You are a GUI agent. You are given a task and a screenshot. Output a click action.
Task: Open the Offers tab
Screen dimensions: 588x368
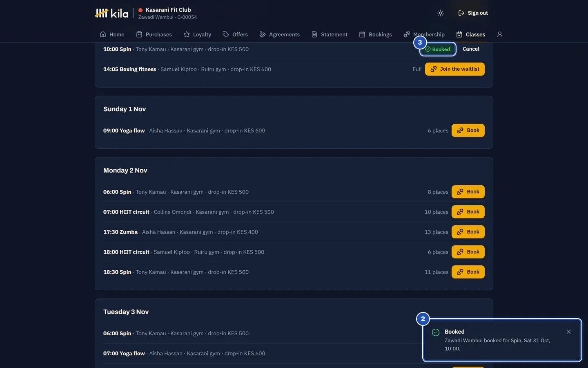point(235,34)
